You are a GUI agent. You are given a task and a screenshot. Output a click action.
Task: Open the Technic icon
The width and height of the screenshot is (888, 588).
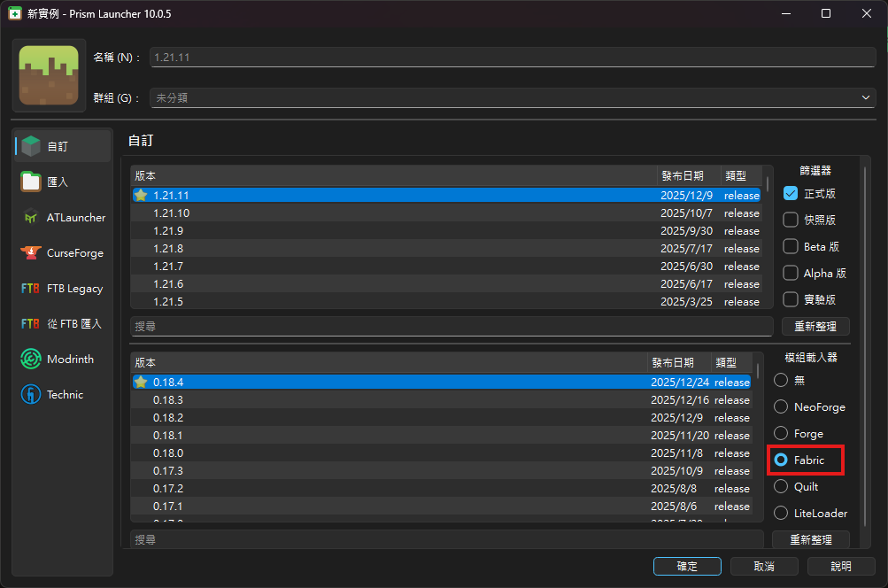(31, 395)
